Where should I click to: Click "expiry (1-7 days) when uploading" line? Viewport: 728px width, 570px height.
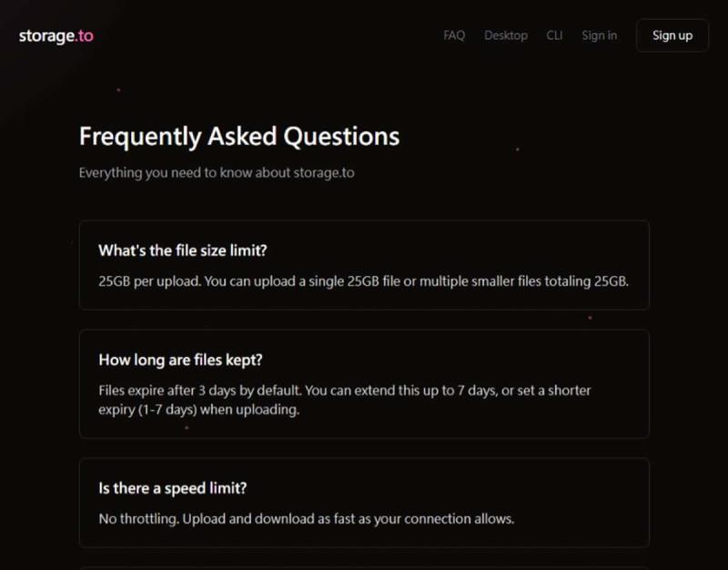click(x=198, y=410)
